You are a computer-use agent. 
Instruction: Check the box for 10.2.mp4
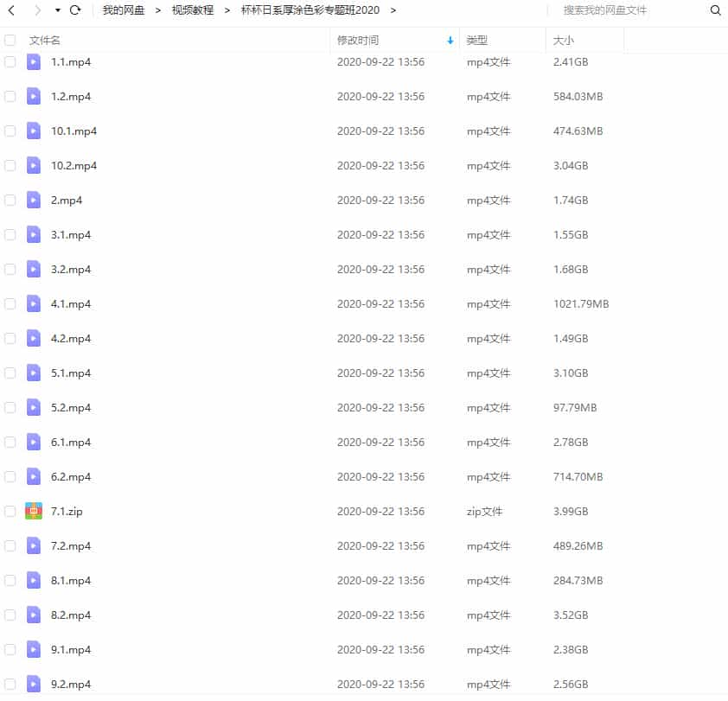tap(10, 166)
